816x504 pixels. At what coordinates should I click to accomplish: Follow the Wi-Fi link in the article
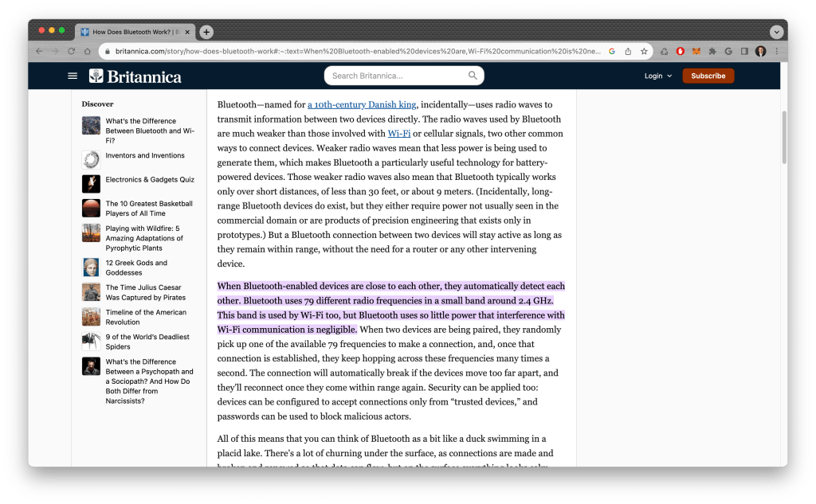click(x=398, y=134)
